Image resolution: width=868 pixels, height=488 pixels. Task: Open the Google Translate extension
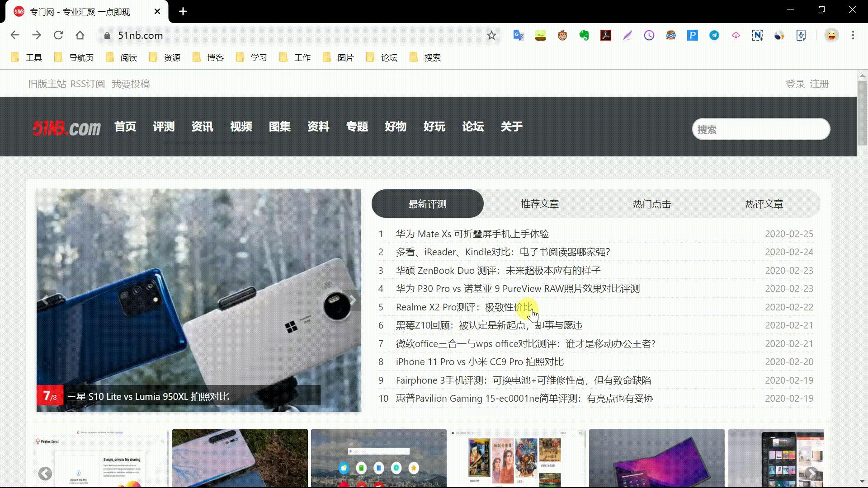[x=518, y=35]
